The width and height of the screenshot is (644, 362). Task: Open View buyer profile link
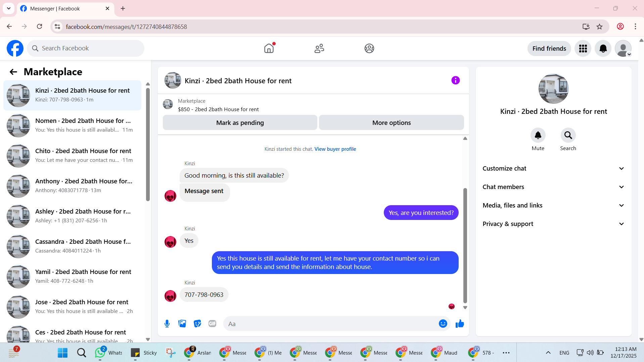pyautogui.click(x=335, y=149)
